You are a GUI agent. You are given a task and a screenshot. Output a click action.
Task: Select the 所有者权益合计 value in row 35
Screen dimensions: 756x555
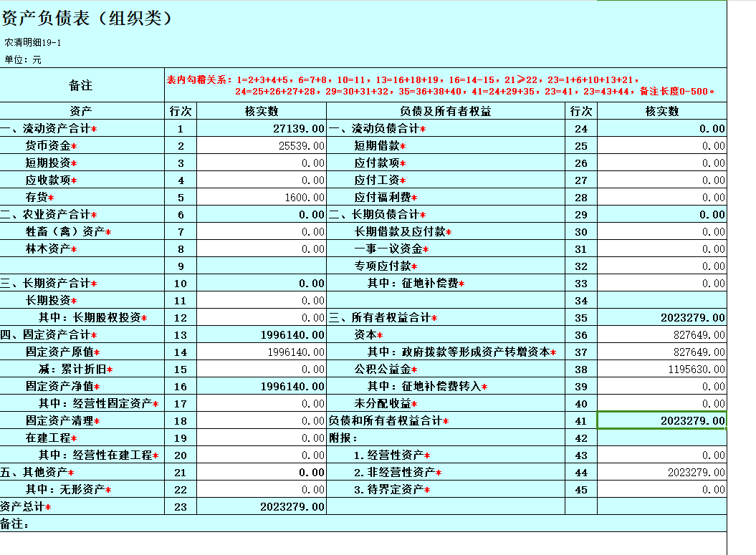[662, 317]
